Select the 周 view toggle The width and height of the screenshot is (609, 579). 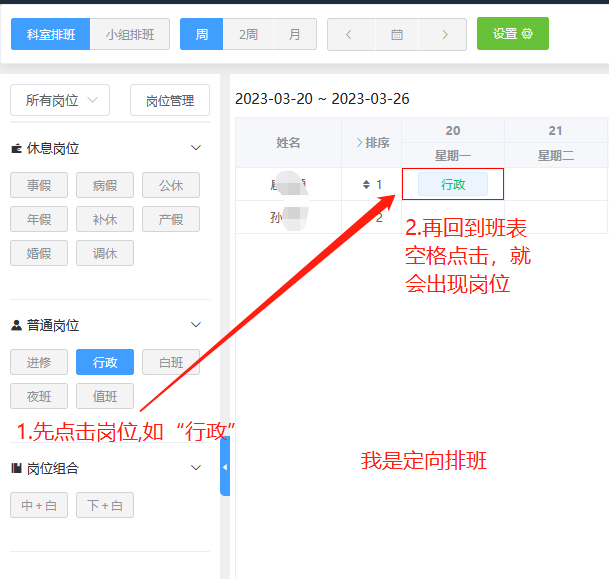tap(202, 34)
